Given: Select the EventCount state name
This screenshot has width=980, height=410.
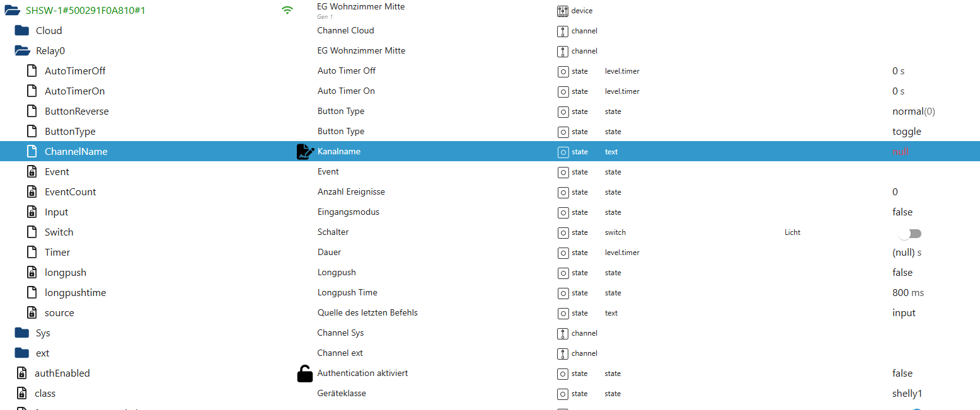Looking at the screenshot, I should coord(71,191).
